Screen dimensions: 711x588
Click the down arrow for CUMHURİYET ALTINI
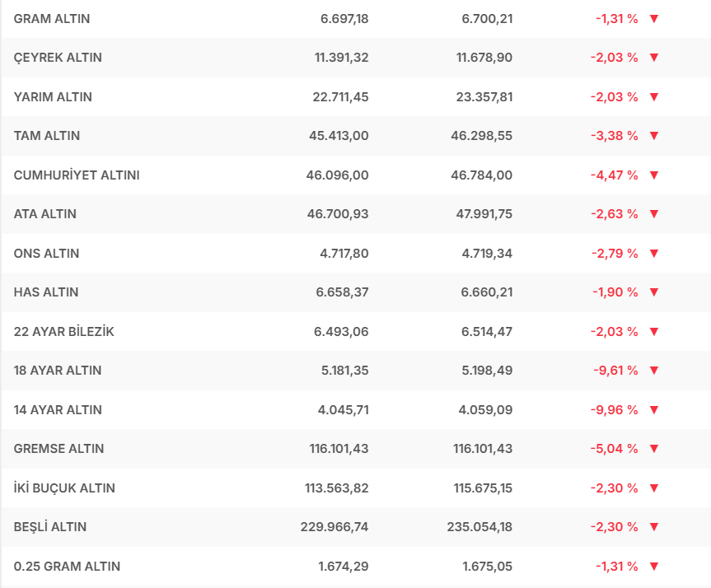point(654,175)
